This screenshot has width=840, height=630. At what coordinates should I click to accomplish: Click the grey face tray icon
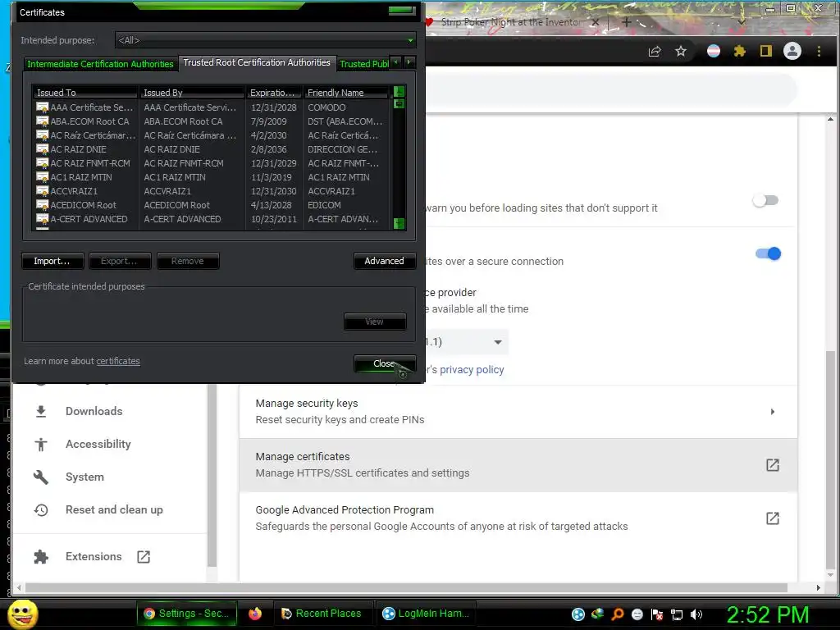(x=637, y=614)
